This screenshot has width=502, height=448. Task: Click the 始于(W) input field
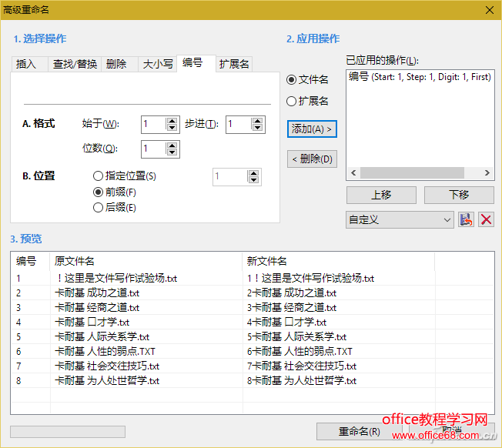[154, 124]
